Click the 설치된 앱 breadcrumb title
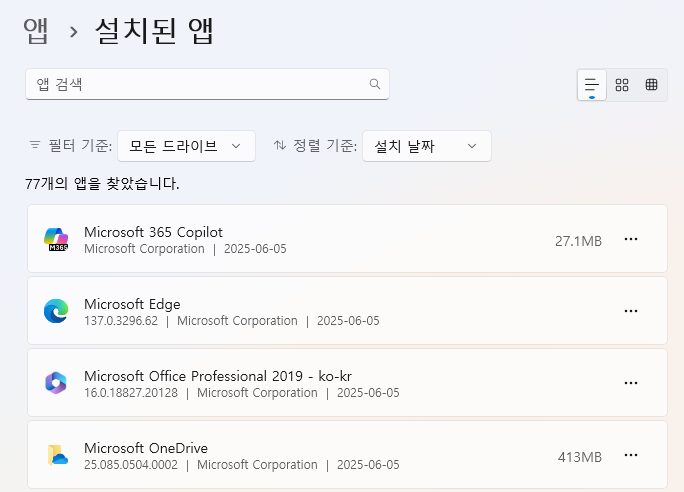The width and height of the screenshot is (684, 492). [x=154, y=31]
